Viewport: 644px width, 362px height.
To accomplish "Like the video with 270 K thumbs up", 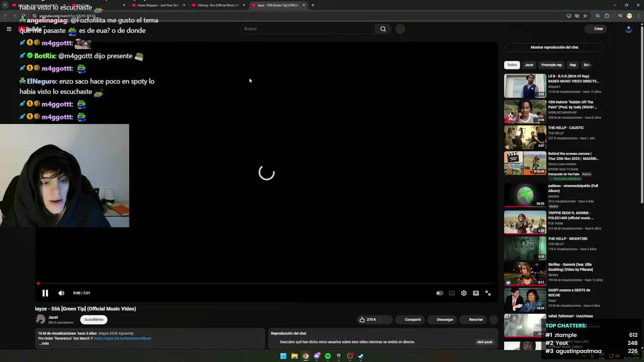I will tap(368, 319).
